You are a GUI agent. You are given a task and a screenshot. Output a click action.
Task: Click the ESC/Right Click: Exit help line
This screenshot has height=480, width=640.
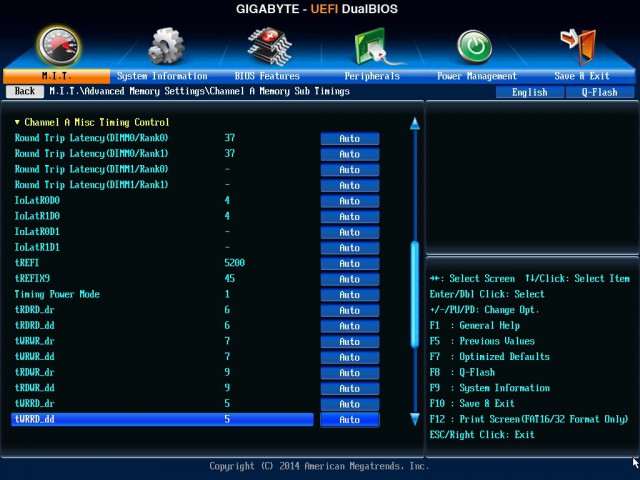coord(482,434)
